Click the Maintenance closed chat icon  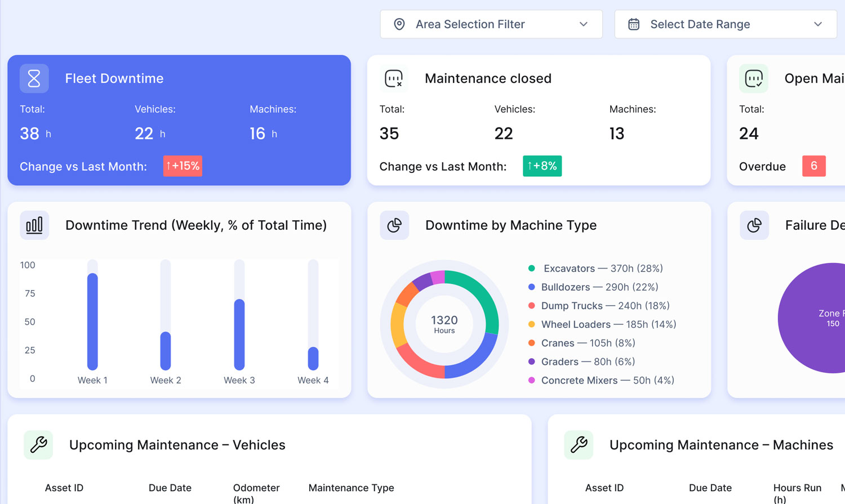coord(394,78)
